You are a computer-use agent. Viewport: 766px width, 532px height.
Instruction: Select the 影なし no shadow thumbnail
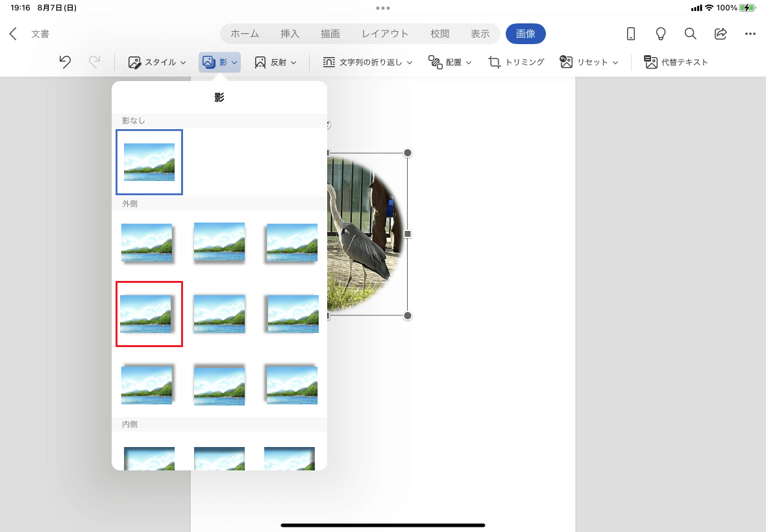point(149,162)
